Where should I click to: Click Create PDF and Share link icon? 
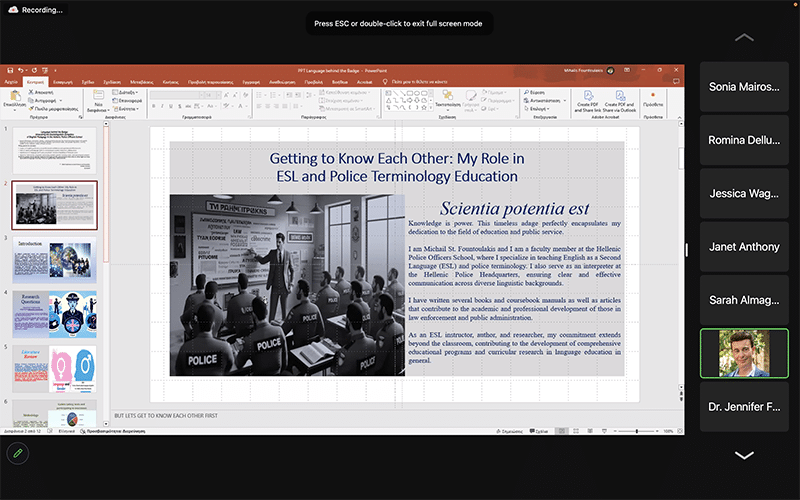coord(587,95)
